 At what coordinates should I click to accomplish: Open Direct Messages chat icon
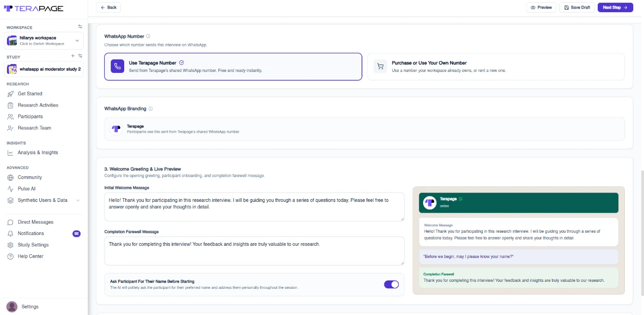click(11, 222)
